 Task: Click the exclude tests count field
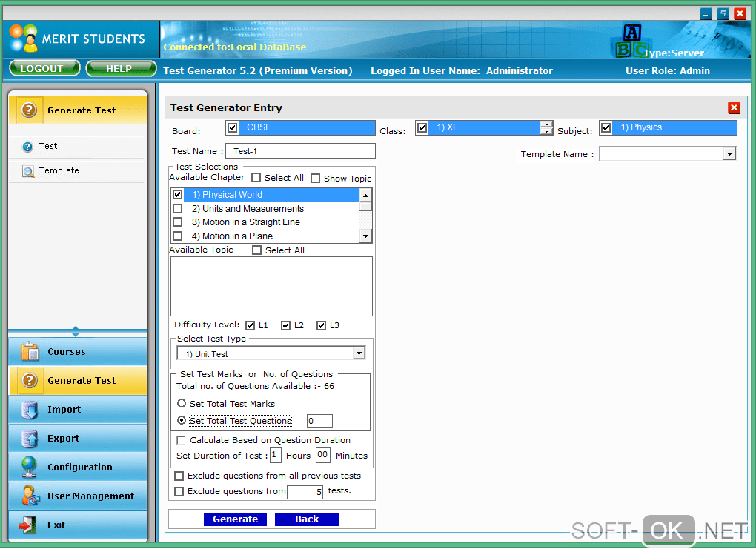point(305,492)
